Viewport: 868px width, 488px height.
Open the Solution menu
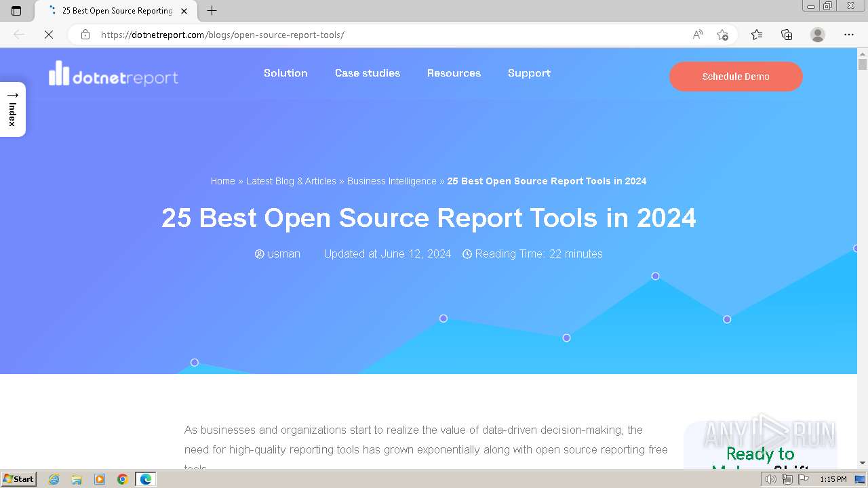click(285, 73)
